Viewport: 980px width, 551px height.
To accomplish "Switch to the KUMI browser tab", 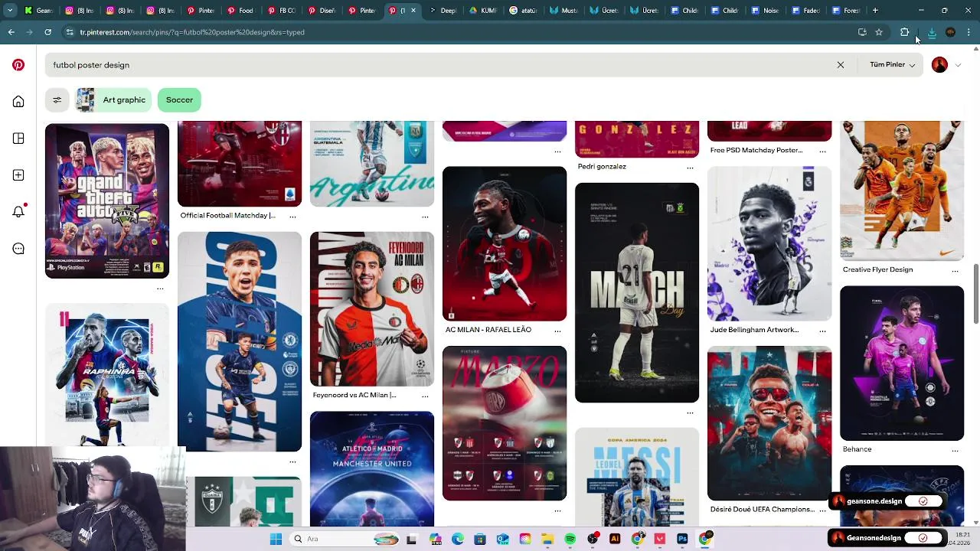I will [x=483, y=11].
